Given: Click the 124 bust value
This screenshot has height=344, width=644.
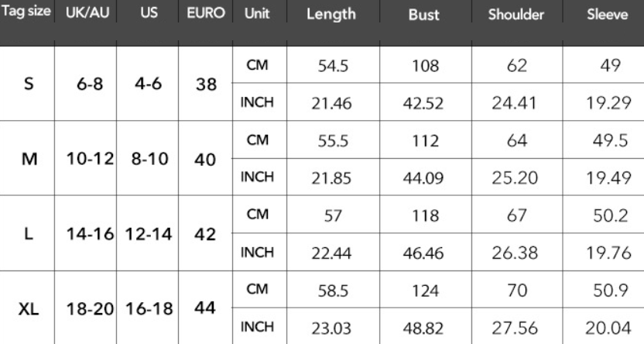Looking at the screenshot, I should 422,290.
